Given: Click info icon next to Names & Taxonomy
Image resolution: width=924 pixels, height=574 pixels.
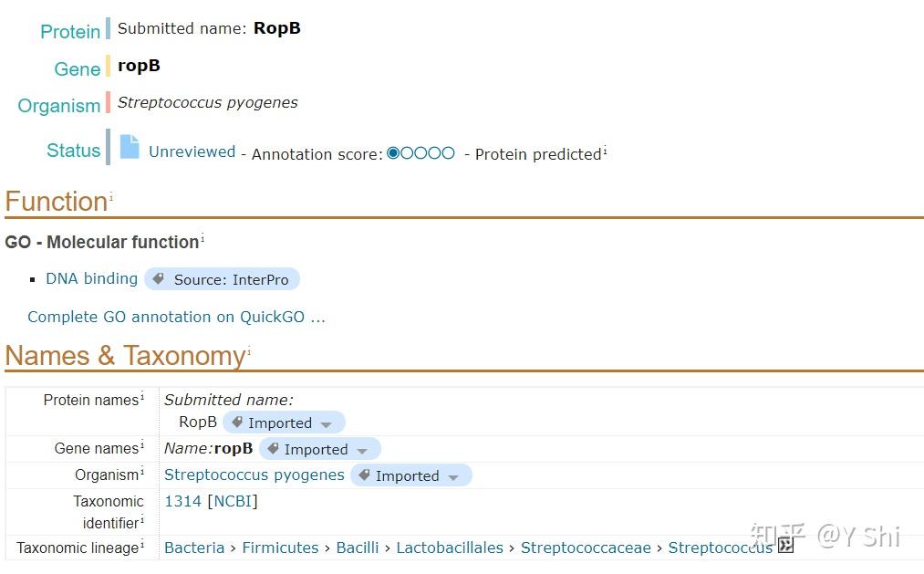Looking at the screenshot, I should (249, 351).
